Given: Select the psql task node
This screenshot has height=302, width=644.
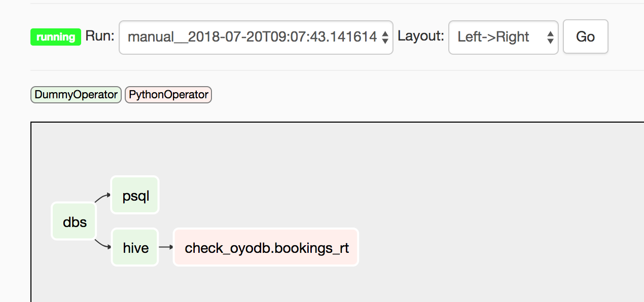Looking at the screenshot, I should coord(135,195).
